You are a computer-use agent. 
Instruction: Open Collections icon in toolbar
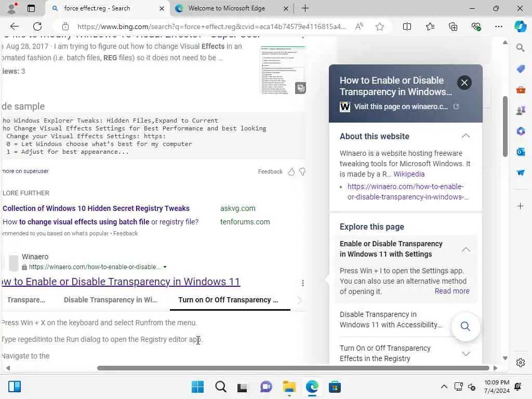pos(453,26)
